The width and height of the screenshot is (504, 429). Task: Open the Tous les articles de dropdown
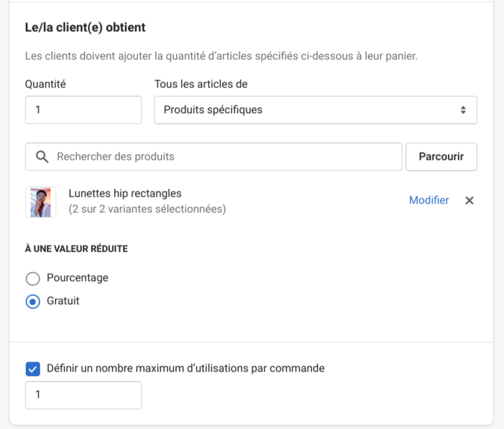click(x=315, y=110)
